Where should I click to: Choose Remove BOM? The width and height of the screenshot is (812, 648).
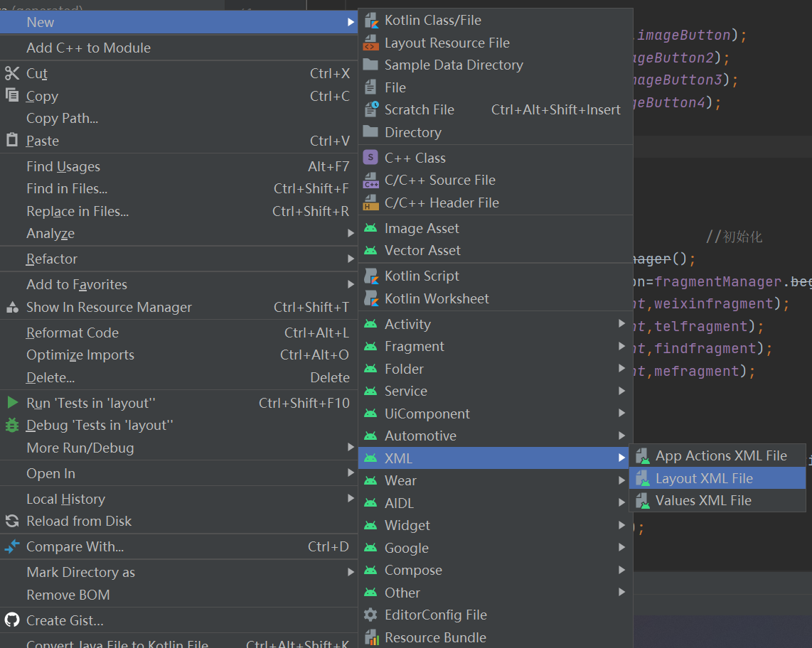pos(178,595)
